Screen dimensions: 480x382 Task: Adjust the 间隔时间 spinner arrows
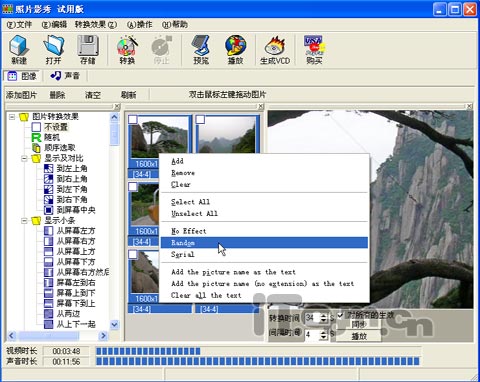pyautogui.click(x=324, y=335)
